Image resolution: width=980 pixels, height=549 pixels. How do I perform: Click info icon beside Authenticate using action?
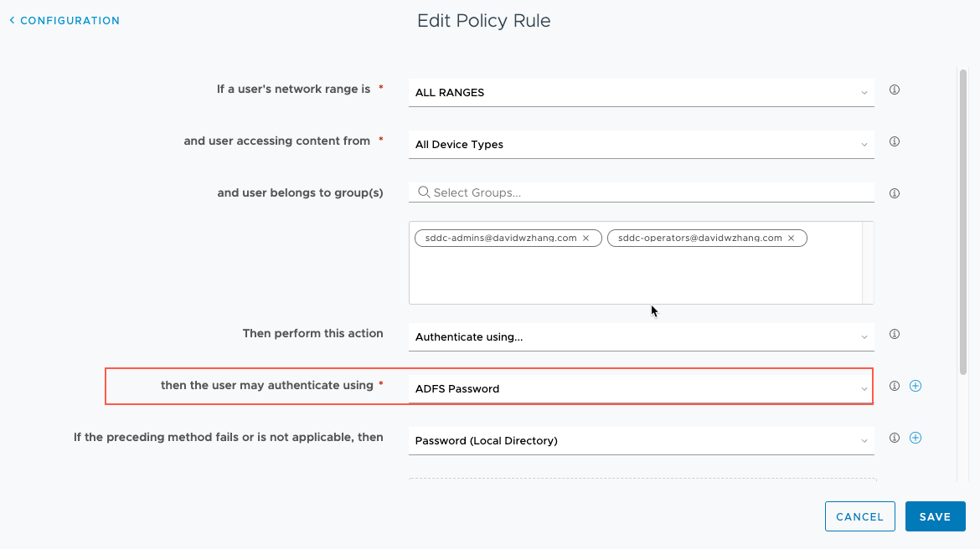[x=895, y=334]
